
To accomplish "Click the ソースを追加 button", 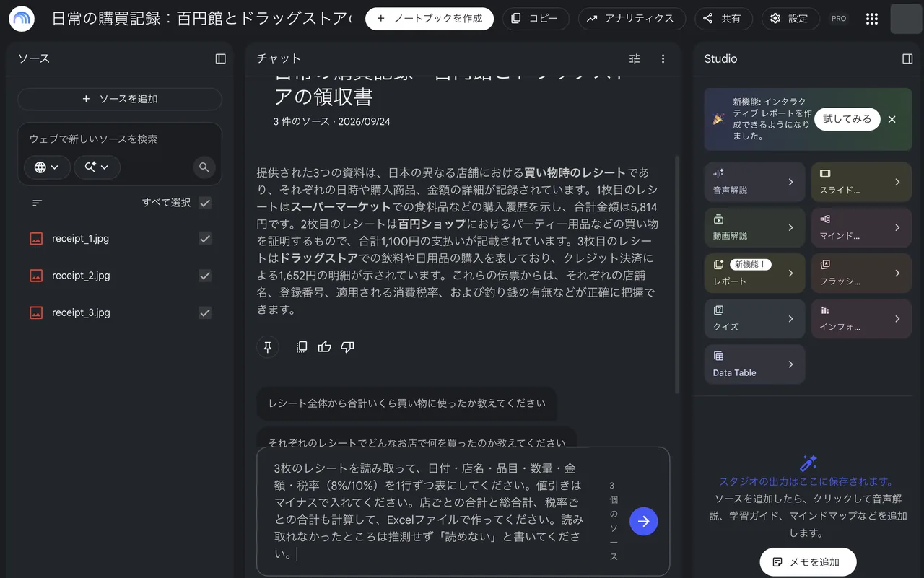I will tap(120, 99).
